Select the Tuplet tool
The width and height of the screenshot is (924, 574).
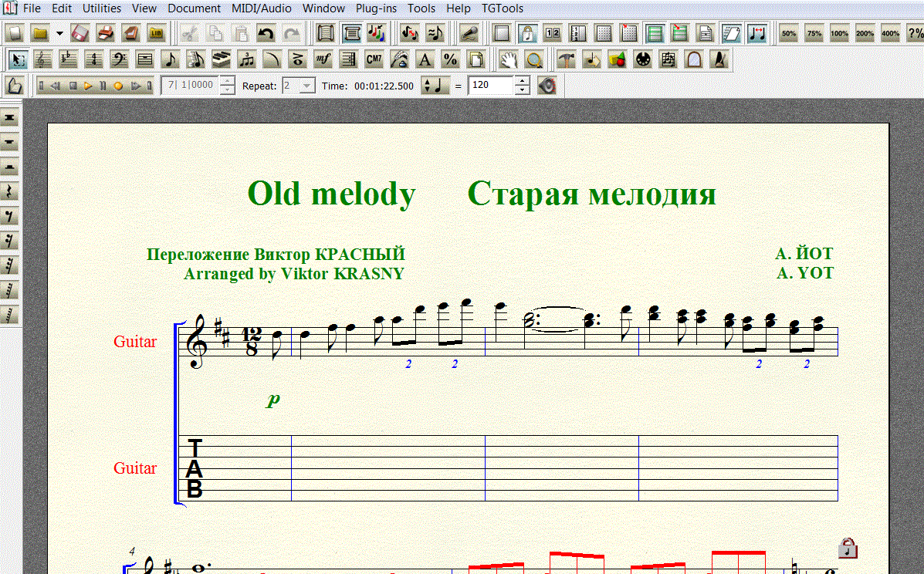click(246, 59)
